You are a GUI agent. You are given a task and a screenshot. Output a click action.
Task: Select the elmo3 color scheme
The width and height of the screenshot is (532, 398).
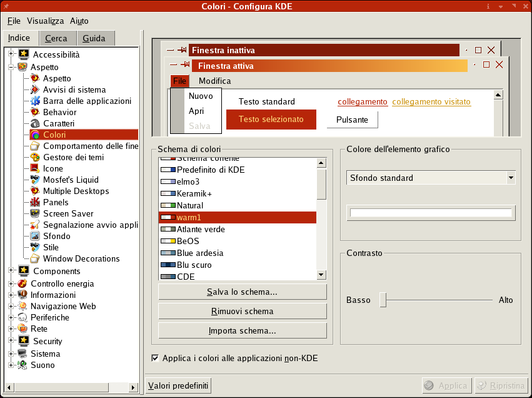tap(237, 181)
